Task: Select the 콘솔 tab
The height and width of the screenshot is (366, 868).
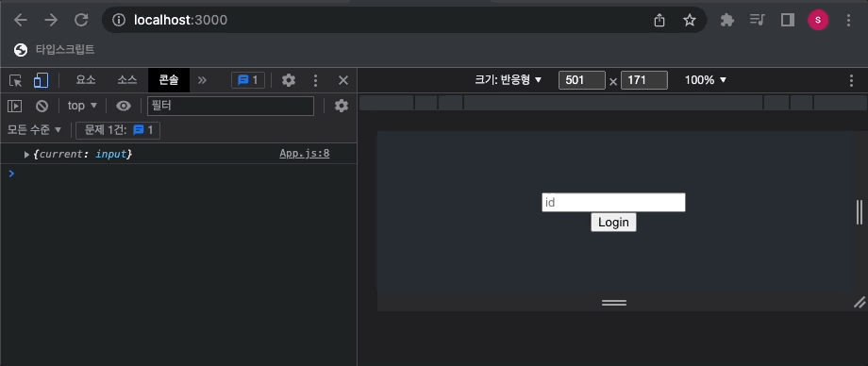Action: tap(169, 80)
